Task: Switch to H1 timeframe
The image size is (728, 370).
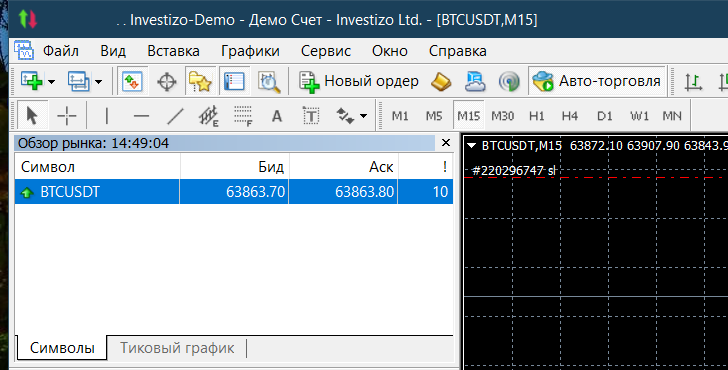Action: pyautogui.click(x=536, y=116)
